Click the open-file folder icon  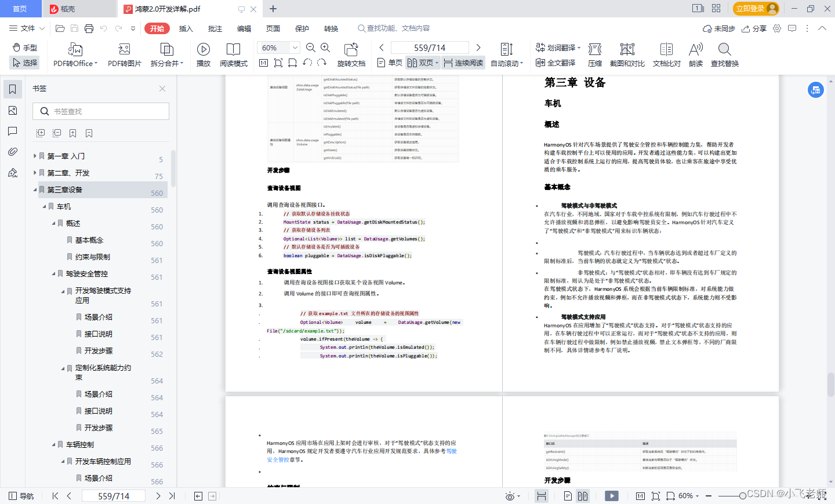click(60, 28)
